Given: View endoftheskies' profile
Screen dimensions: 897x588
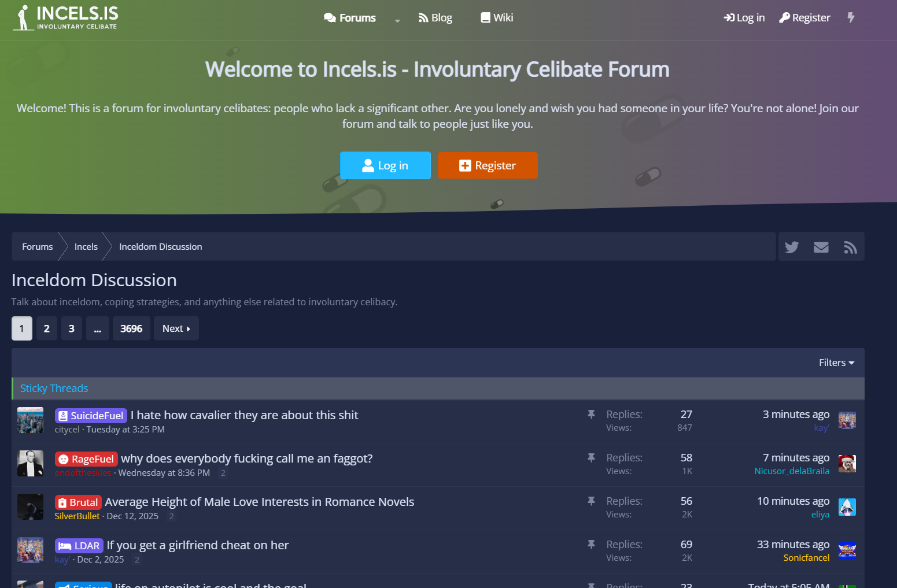Looking at the screenshot, I should 83,473.
